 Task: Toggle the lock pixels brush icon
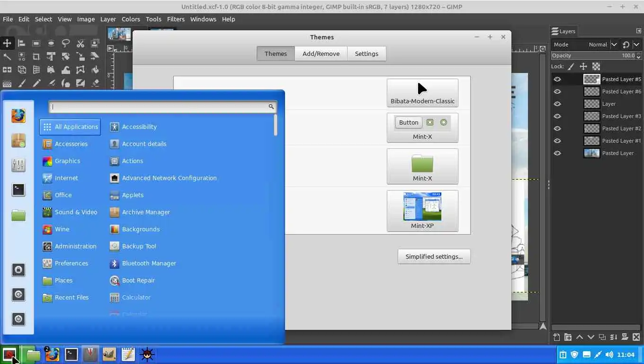click(x=571, y=66)
